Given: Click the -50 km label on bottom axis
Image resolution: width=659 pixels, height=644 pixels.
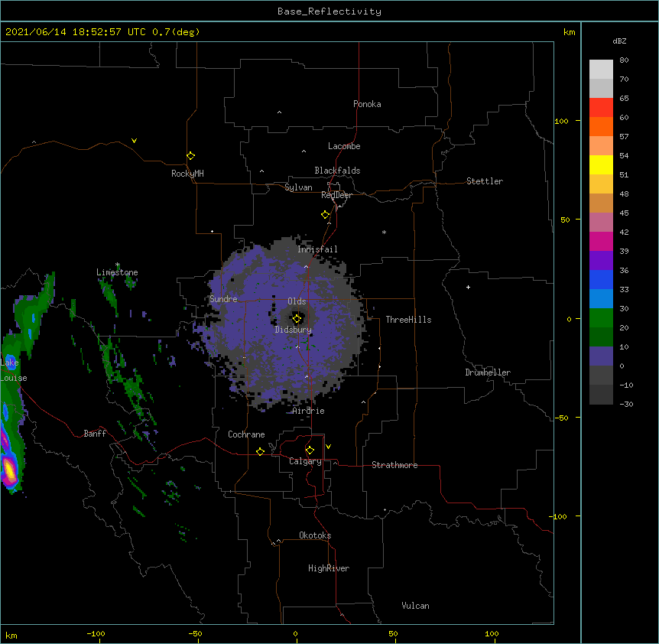Looking at the screenshot, I should tap(195, 633).
